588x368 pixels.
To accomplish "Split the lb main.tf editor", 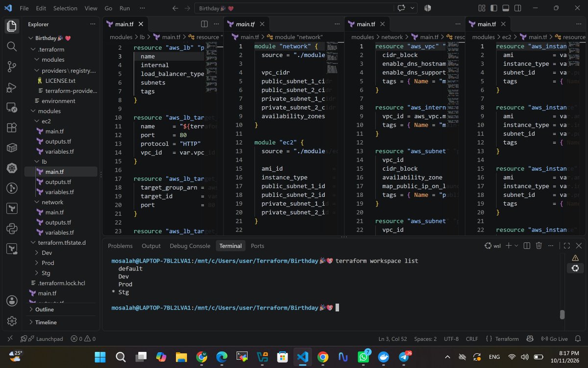I will (204, 24).
